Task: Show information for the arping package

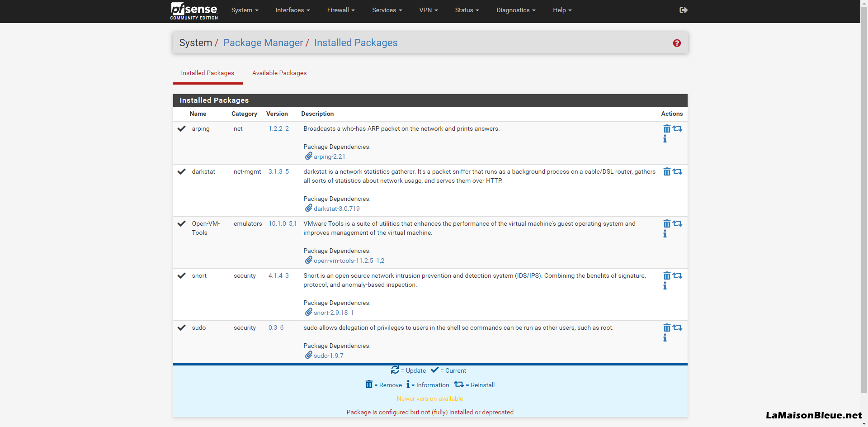Action: pos(665,139)
